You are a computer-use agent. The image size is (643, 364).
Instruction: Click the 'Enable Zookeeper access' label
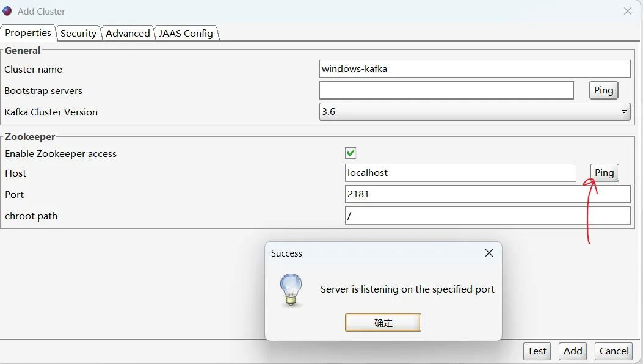click(60, 154)
